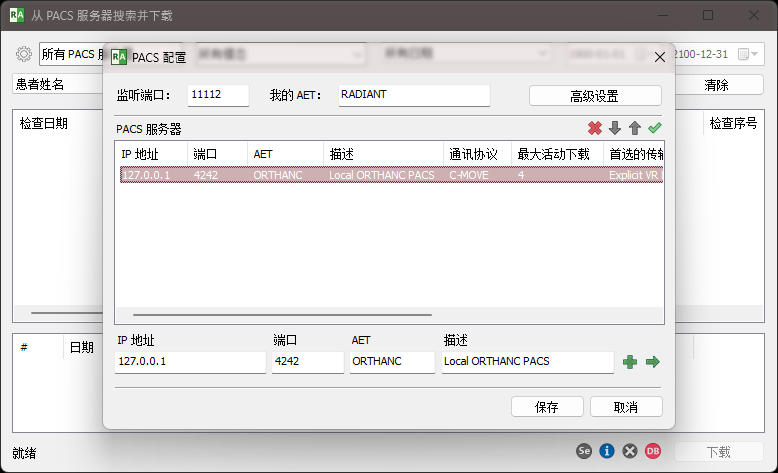Edit 端口 field with 4242

308,362
